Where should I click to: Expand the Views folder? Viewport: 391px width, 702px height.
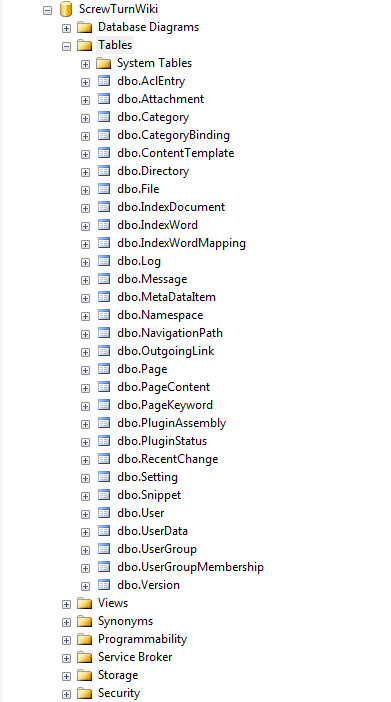tap(67, 605)
